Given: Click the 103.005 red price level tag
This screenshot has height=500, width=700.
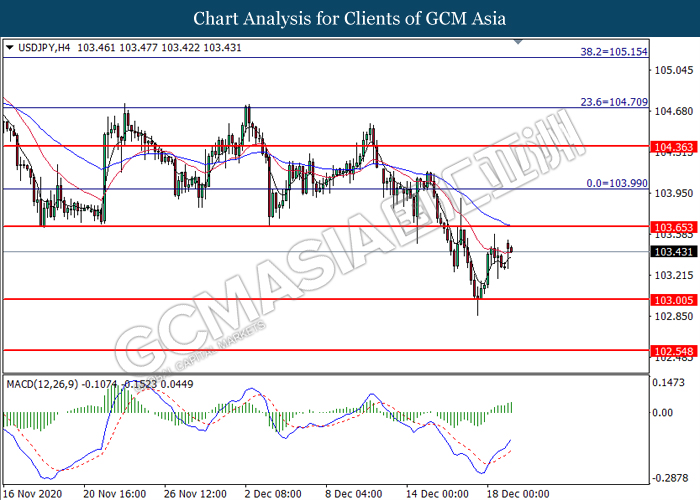Looking at the screenshot, I should pyautogui.click(x=674, y=300).
